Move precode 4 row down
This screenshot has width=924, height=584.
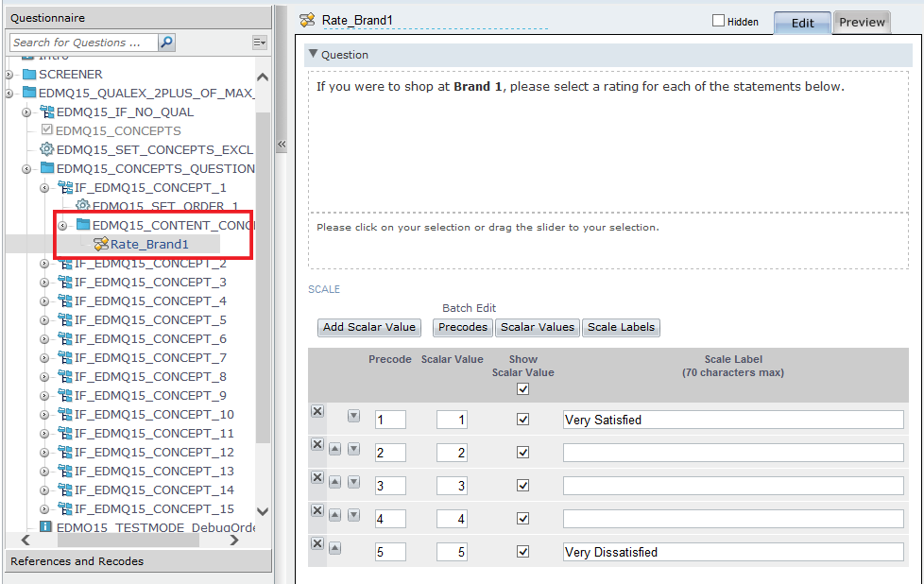[353, 515]
